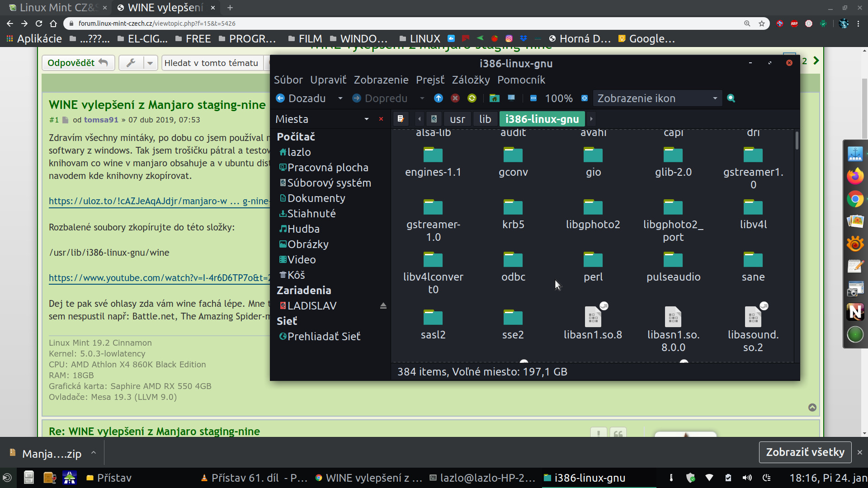Click the computer icon in toolbar
Image resolution: width=868 pixels, height=488 pixels.
tap(511, 98)
